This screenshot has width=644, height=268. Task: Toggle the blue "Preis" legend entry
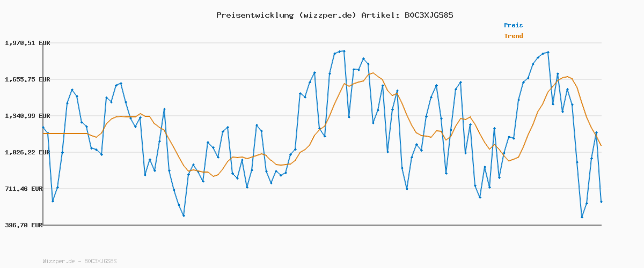click(x=513, y=25)
